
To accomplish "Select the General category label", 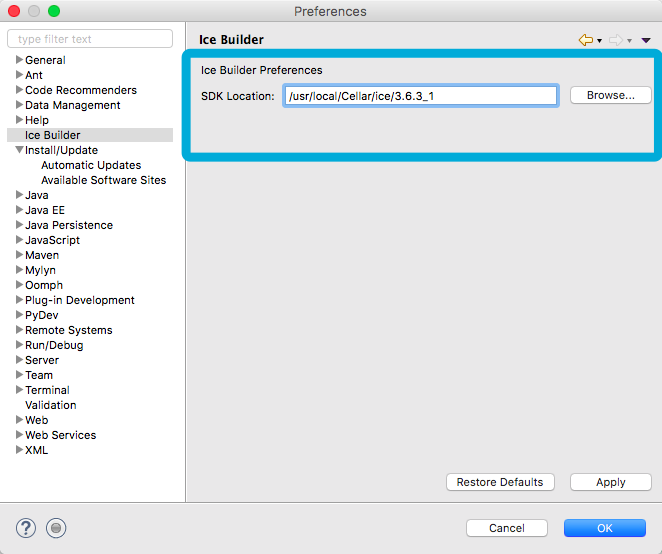I will tap(45, 60).
